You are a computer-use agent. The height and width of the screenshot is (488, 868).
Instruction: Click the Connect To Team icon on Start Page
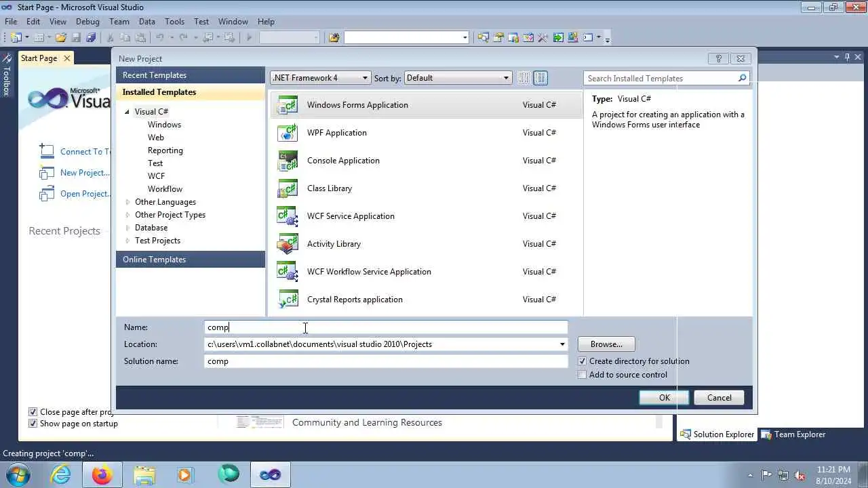pyautogui.click(x=46, y=150)
